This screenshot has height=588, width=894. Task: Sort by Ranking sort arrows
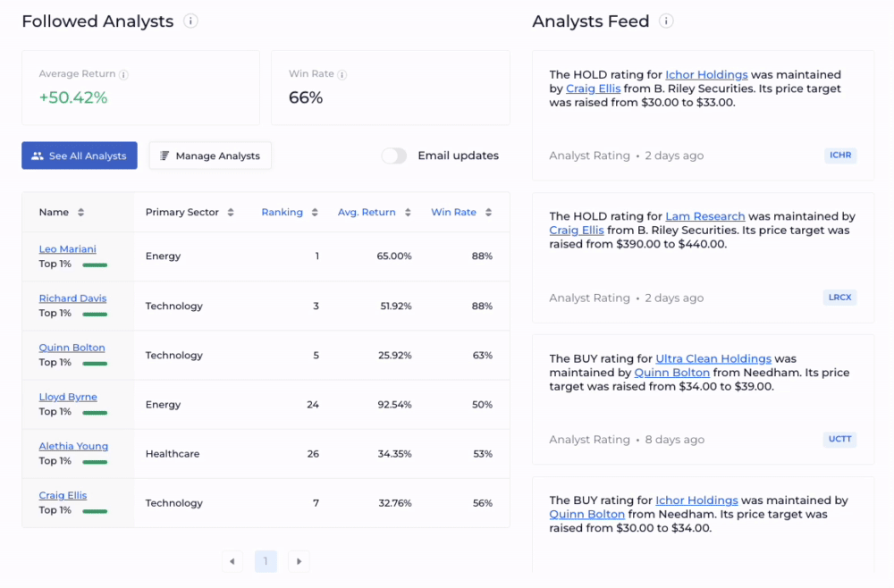pos(315,213)
